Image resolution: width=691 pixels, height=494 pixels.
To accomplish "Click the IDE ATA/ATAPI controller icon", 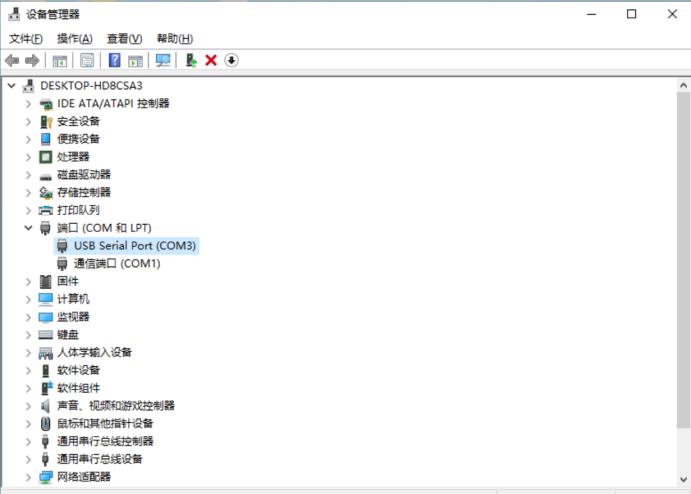I will coord(45,104).
